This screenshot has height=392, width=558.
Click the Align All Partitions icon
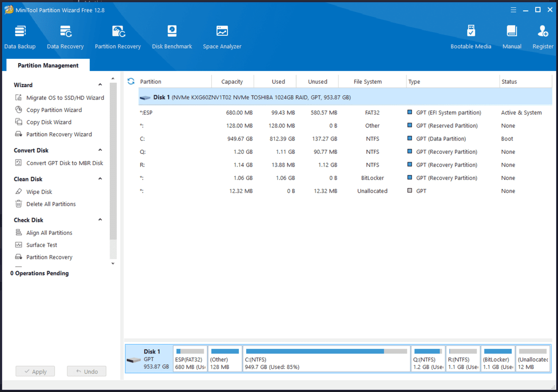pyautogui.click(x=19, y=232)
